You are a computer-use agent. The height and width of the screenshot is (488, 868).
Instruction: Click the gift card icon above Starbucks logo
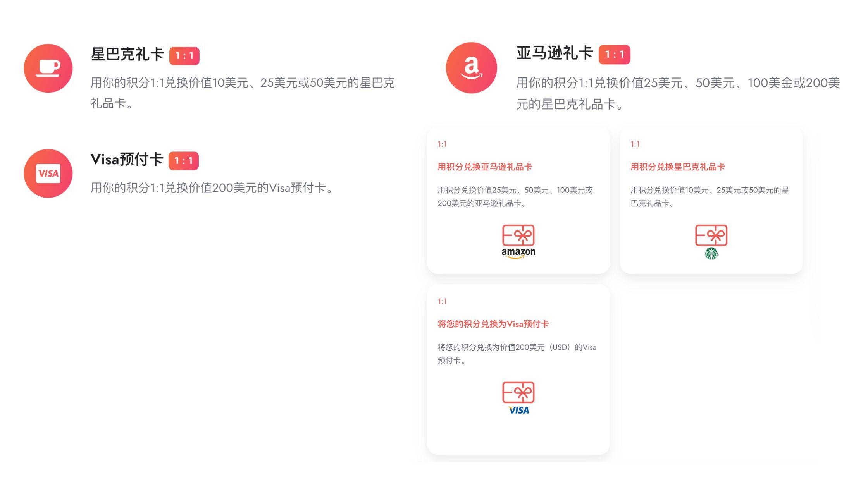pos(711,235)
